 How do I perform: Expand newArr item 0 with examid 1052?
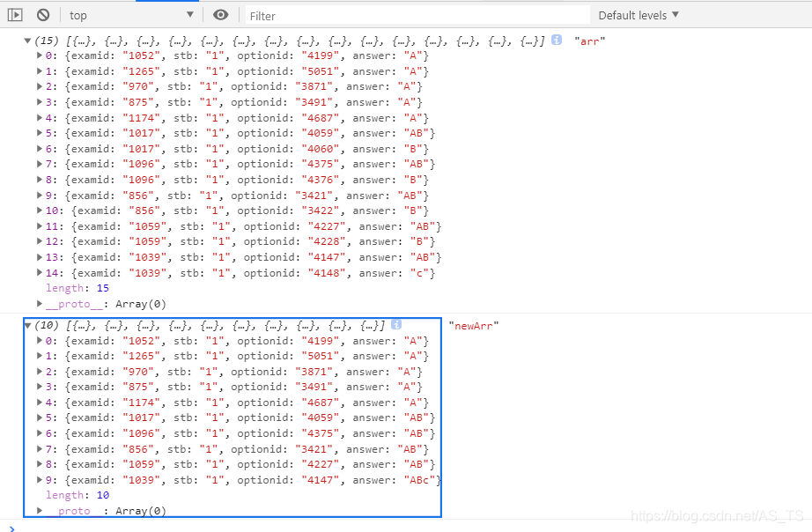pos(40,340)
